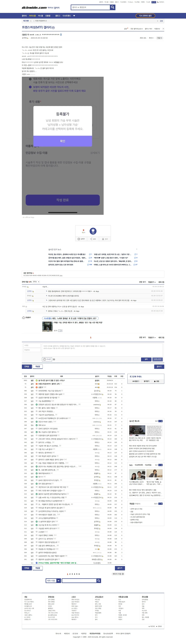
Task: Click the help question-mark icon beside 디시콘
Action: [x=54, y=359]
